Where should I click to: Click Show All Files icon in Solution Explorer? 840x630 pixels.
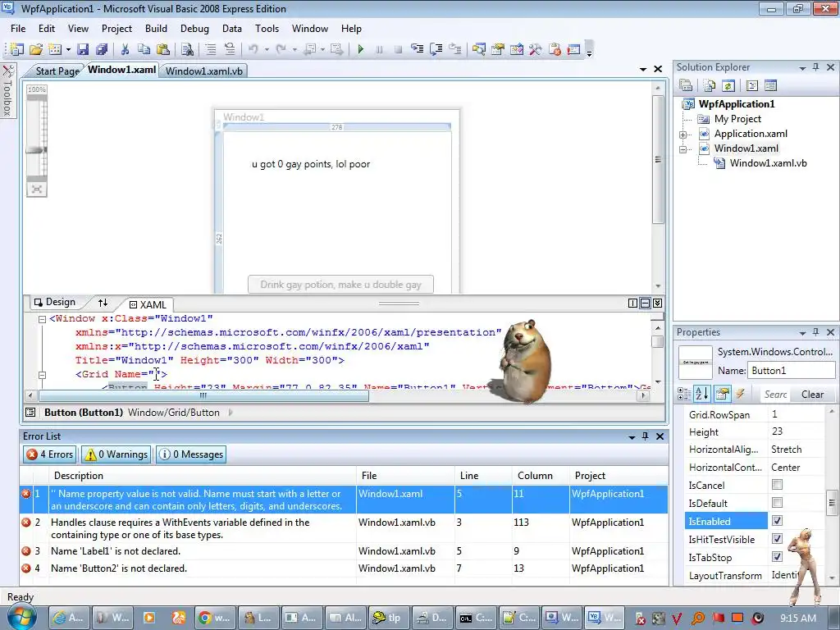click(710, 85)
